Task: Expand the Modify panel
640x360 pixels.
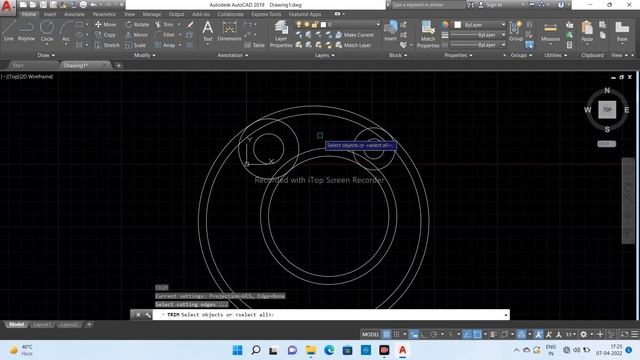Action: (144, 55)
